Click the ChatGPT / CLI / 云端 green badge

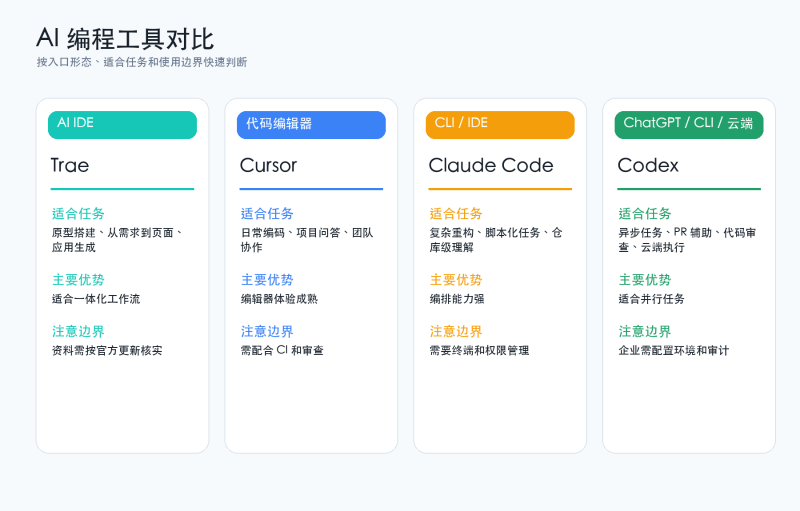689,125
